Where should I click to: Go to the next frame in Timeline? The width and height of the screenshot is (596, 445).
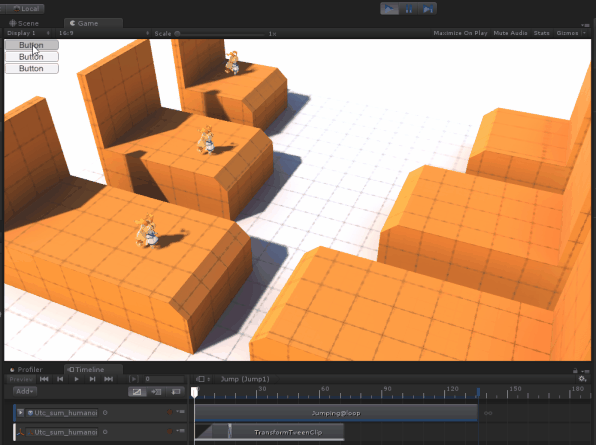(92, 379)
